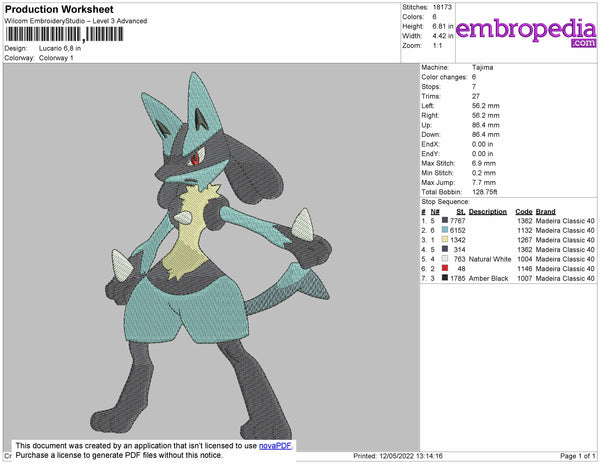Click the 'Colorway 1' value

point(56,58)
